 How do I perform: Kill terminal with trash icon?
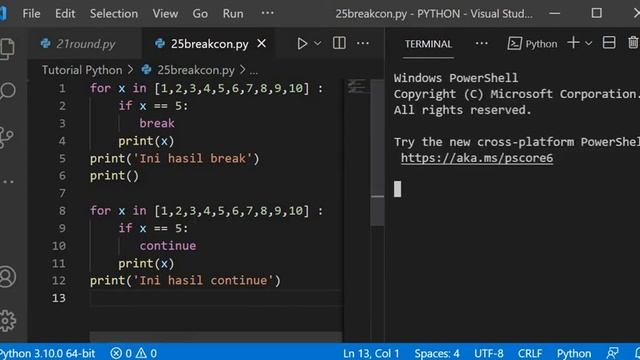point(633,43)
